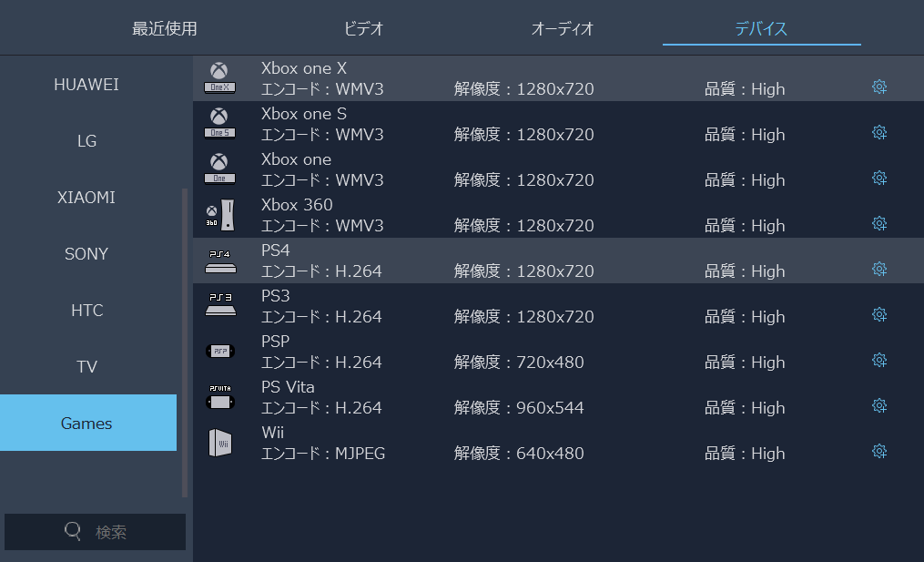Open settings gear for PSP
This screenshot has width=924, height=562.
[879, 361]
